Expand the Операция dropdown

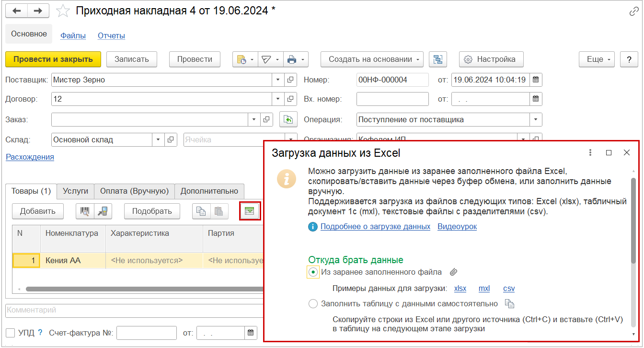[x=536, y=119]
